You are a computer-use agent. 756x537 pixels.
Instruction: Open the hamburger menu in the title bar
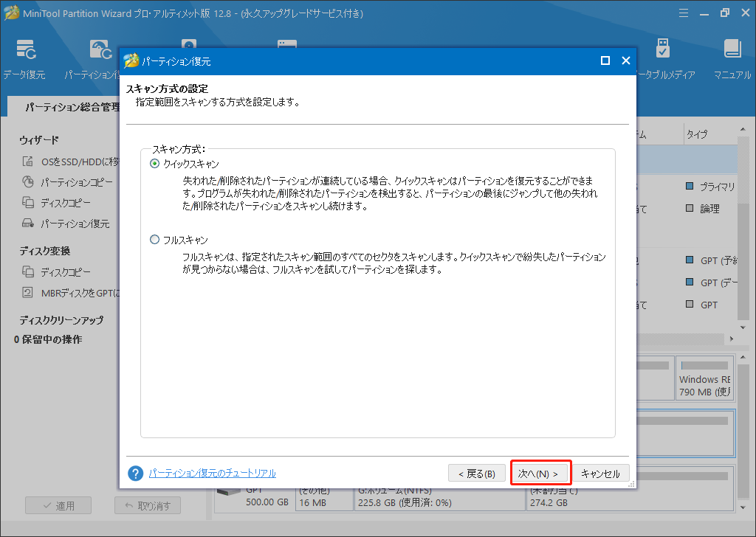pos(684,13)
